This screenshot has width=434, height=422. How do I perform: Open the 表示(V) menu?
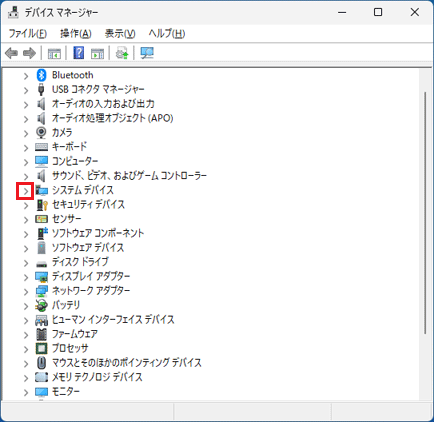tap(120, 33)
